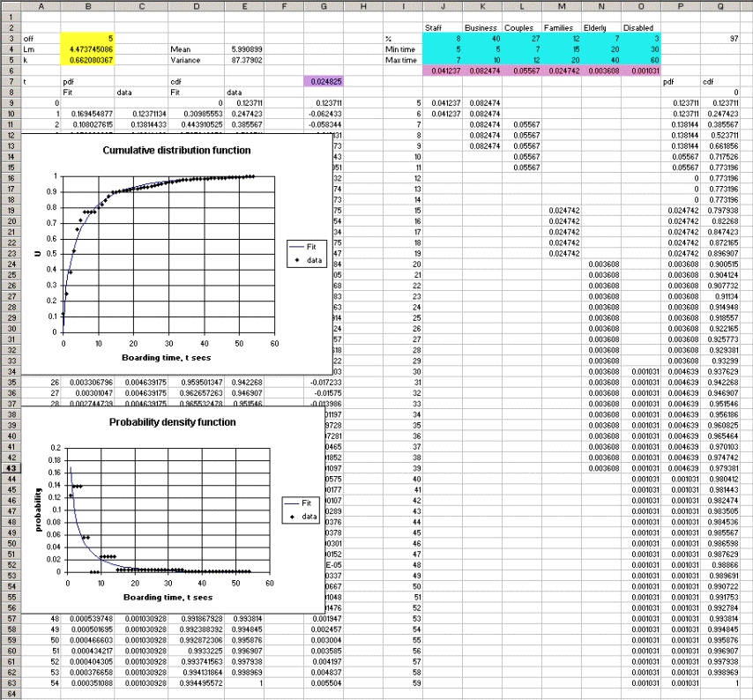Select column B header
This screenshot has width=753, height=700.
[x=88, y=6]
